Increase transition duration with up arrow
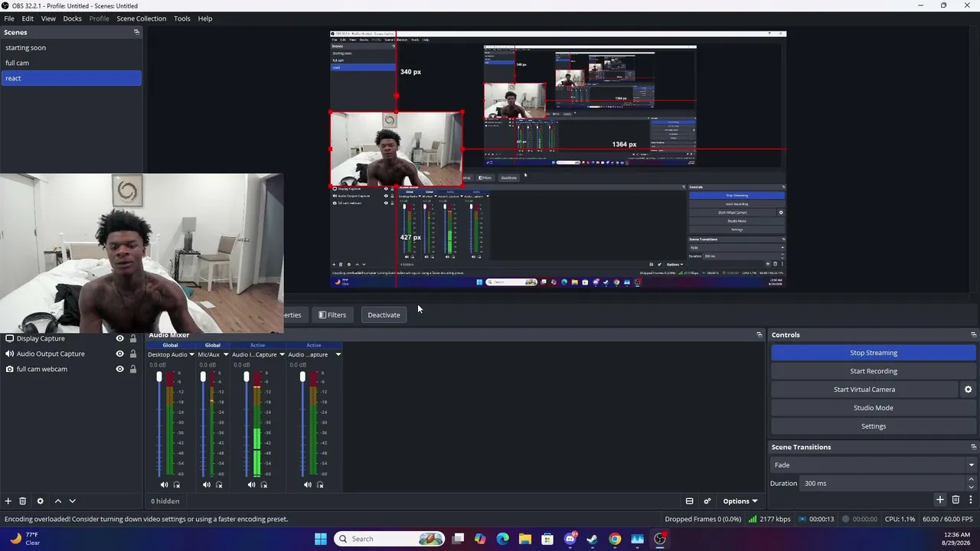The width and height of the screenshot is (980, 551). click(971, 479)
